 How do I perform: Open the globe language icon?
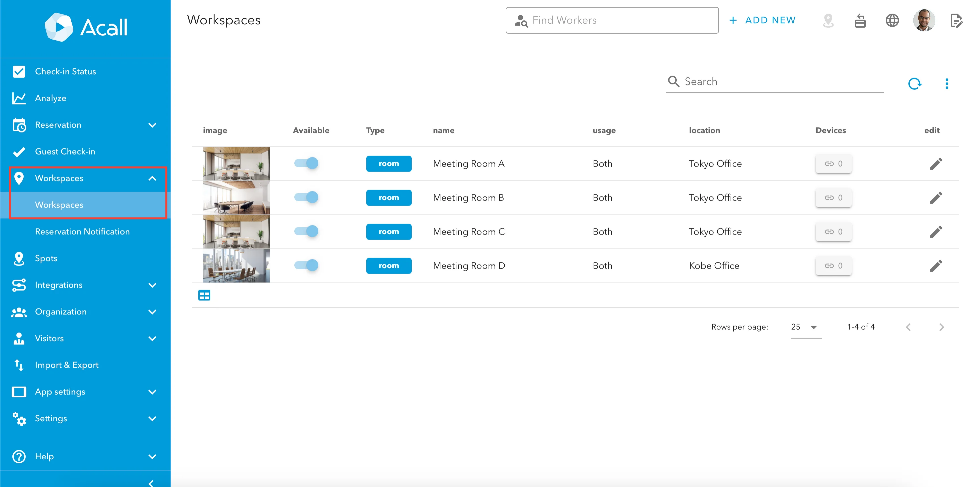pos(892,21)
